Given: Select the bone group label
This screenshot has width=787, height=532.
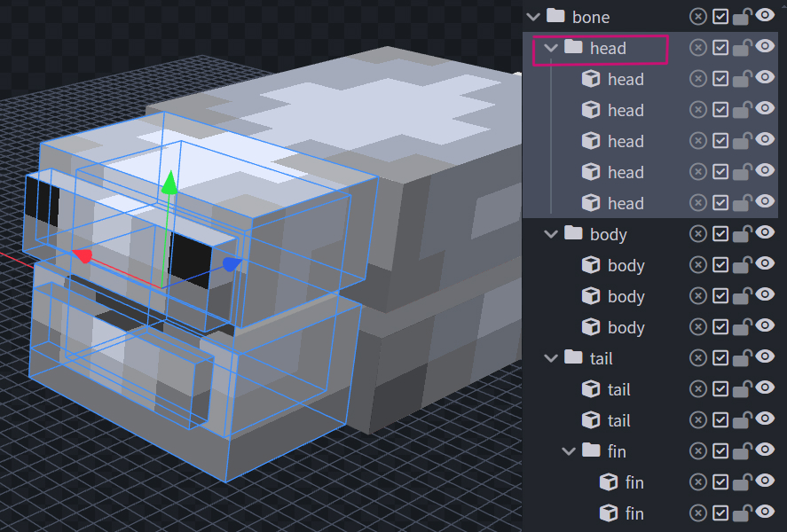Looking at the screenshot, I should coord(591,18).
